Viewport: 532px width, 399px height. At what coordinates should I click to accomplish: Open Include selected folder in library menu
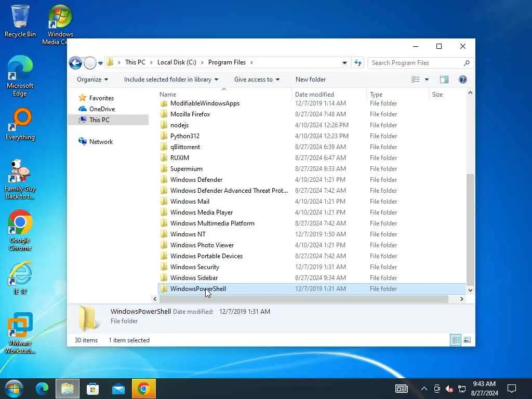tap(171, 79)
